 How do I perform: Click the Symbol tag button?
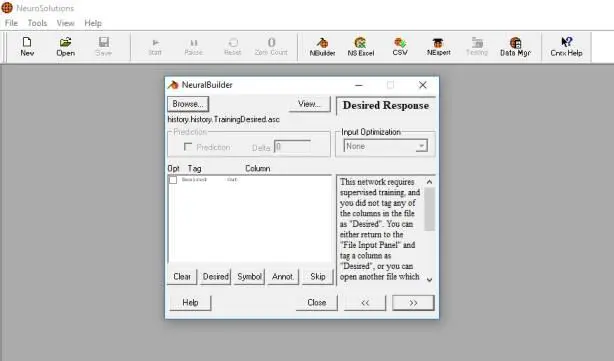coord(249,277)
